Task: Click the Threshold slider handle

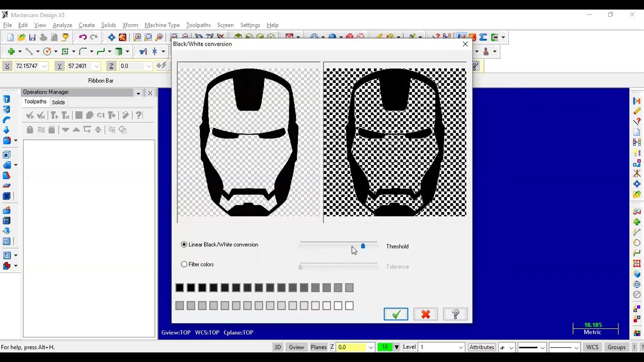Action: point(363,246)
